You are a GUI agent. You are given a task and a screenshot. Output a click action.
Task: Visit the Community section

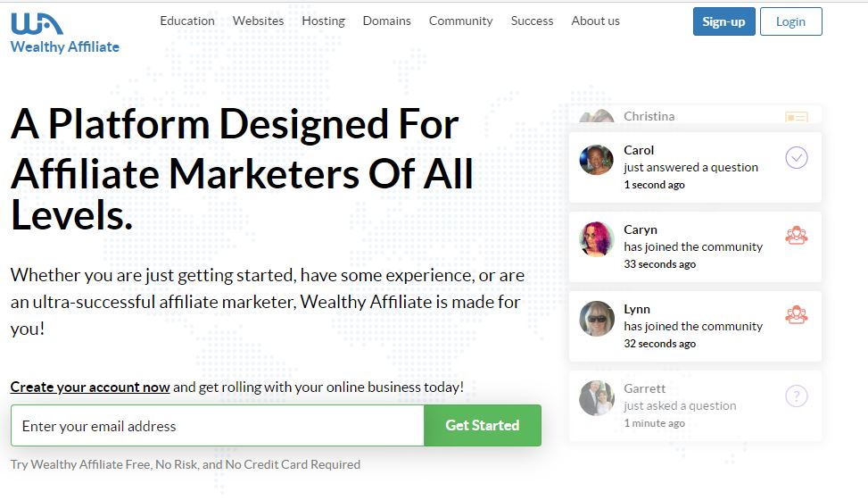click(x=460, y=21)
